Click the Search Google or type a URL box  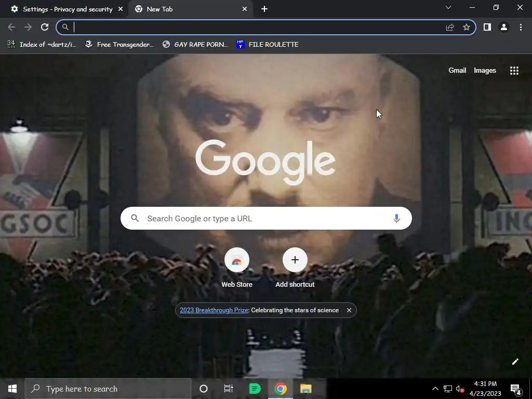[266, 218]
